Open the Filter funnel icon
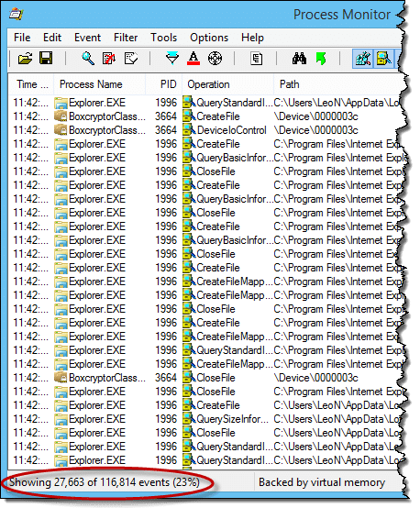The width and height of the screenshot is (420, 508). coord(172,59)
